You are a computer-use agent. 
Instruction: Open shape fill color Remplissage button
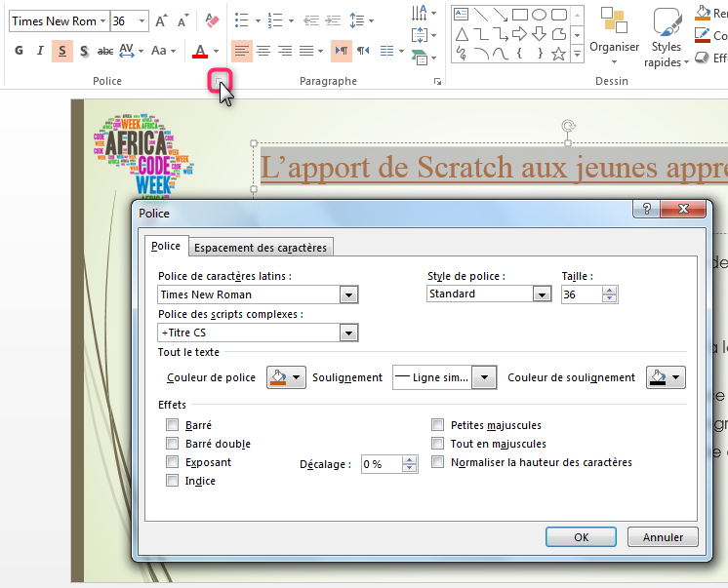click(710, 14)
